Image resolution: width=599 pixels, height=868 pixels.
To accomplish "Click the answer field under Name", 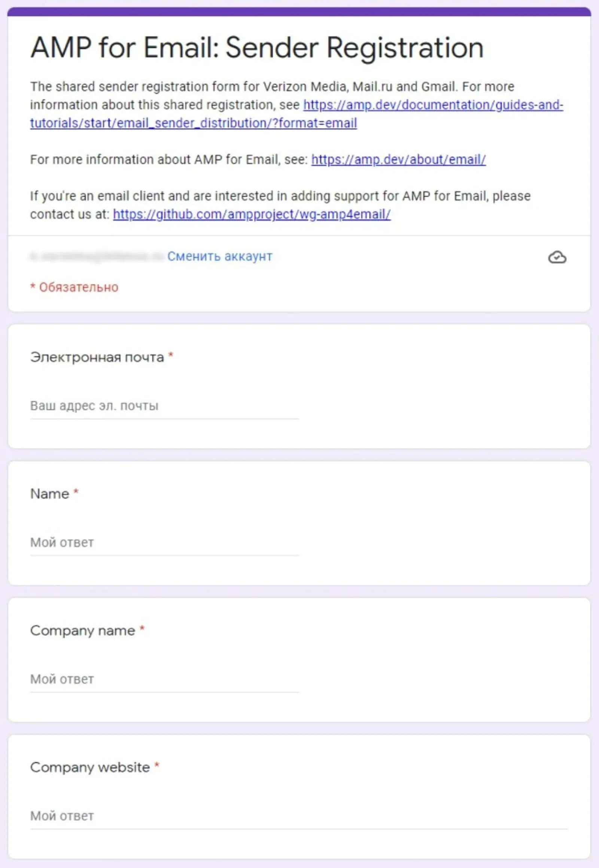I will pyautogui.click(x=164, y=543).
